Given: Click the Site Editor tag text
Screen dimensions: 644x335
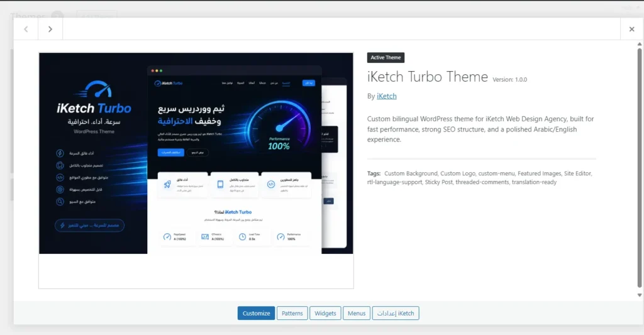Looking at the screenshot, I should tap(577, 173).
